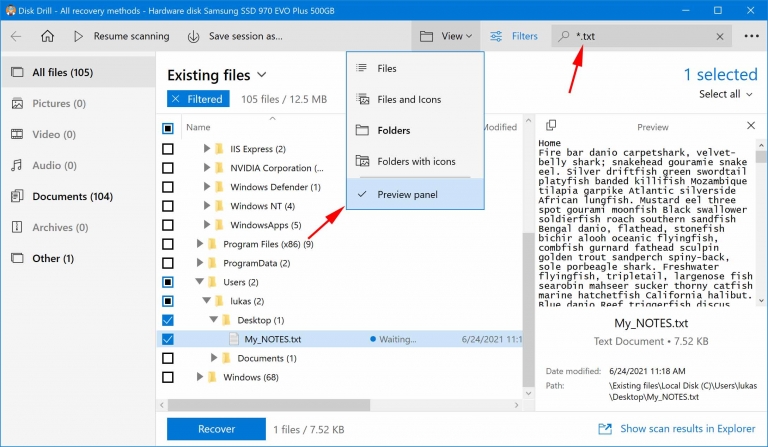768x447 pixels.
Task: Open the Filters panel
Action: [x=514, y=36]
